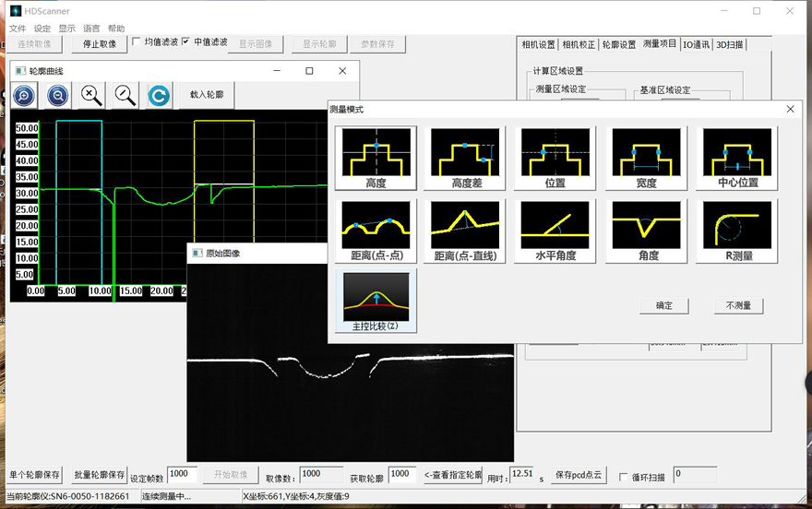Viewport: 812px width, 509px height.
Task: Switch to the 3D扫描 tab
Action: [730, 45]
